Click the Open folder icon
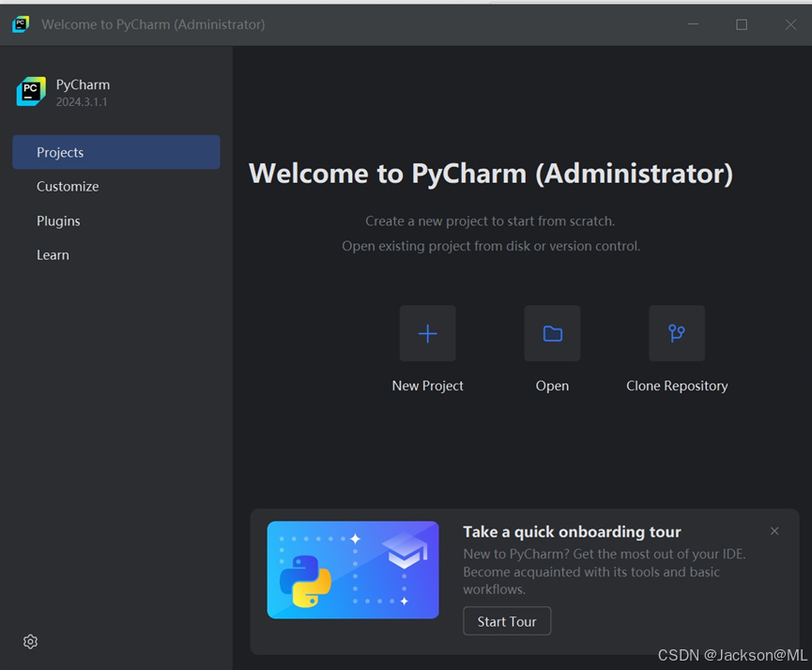812x670 pixels. pos(552,333)
